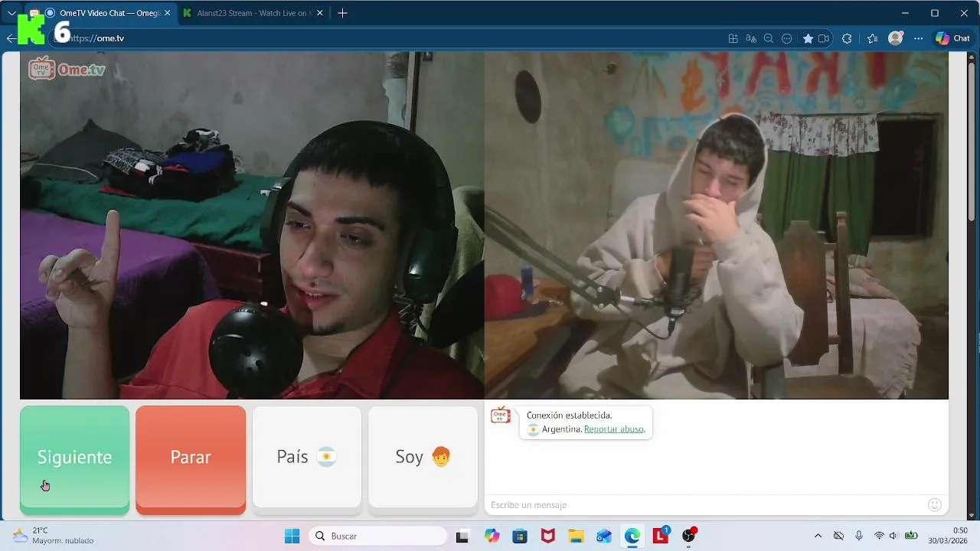Open McAfee from the taskbar
This screenshot has width=980, height=551.
(548, 536)
